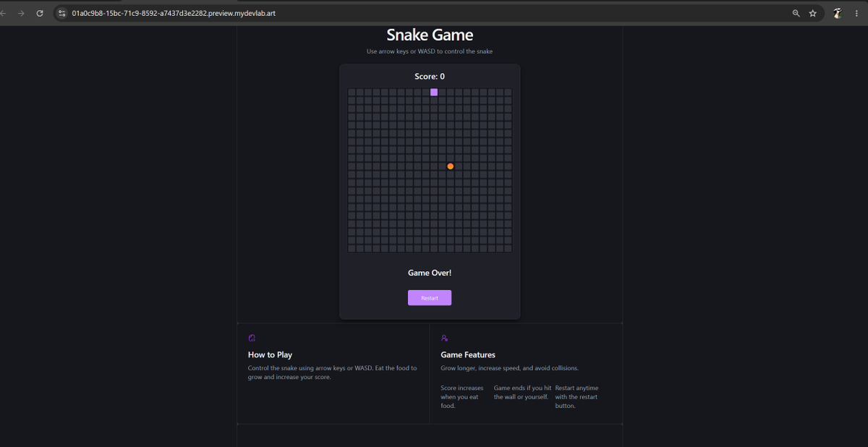This screenshot has height=447, width=868.
Task: Click the 'Game Over!' message
Action: [430, 273]
